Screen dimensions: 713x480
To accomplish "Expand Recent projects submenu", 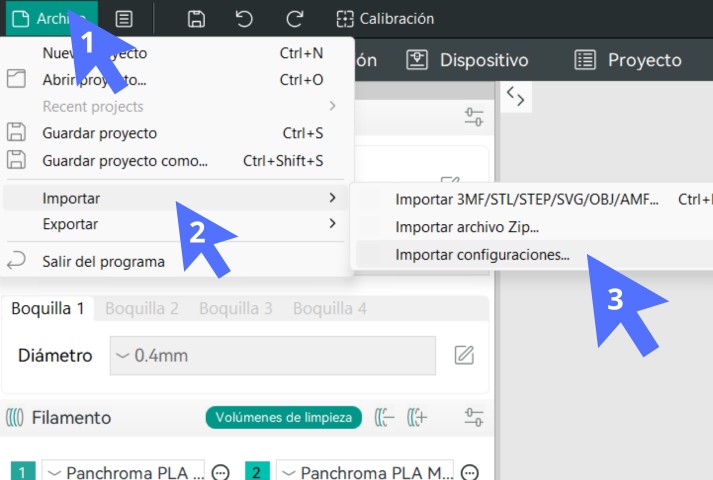I will (176, 106).
